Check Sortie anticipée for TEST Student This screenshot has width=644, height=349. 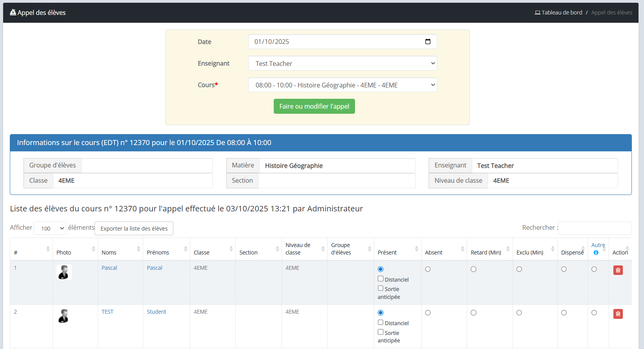click(380, 332)
